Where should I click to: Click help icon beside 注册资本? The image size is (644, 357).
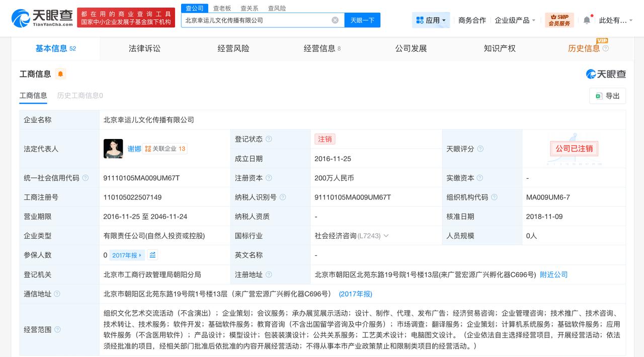[269, 178]
